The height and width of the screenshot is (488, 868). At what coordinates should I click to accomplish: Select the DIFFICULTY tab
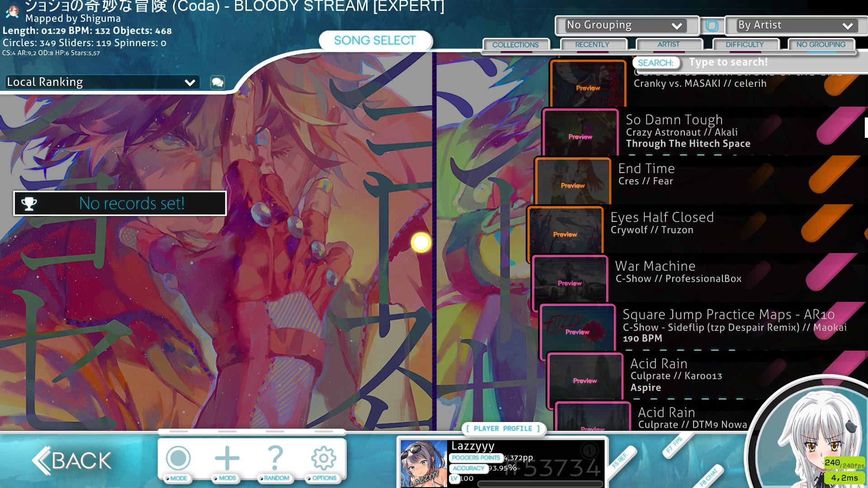pyautogui.click(x=744, y=44)
